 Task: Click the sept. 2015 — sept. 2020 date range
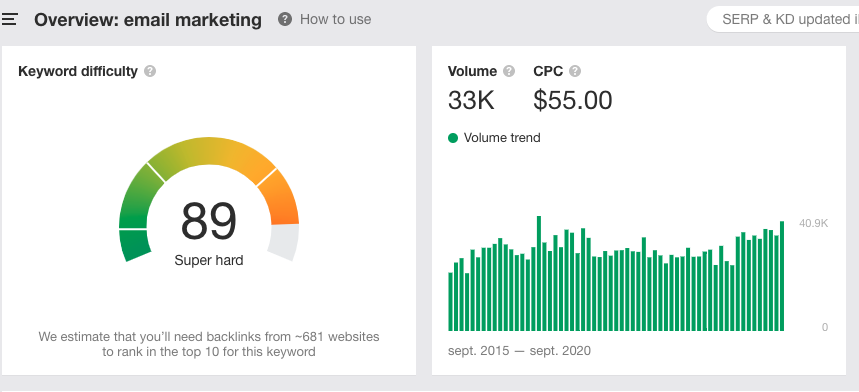coord(519,351)
